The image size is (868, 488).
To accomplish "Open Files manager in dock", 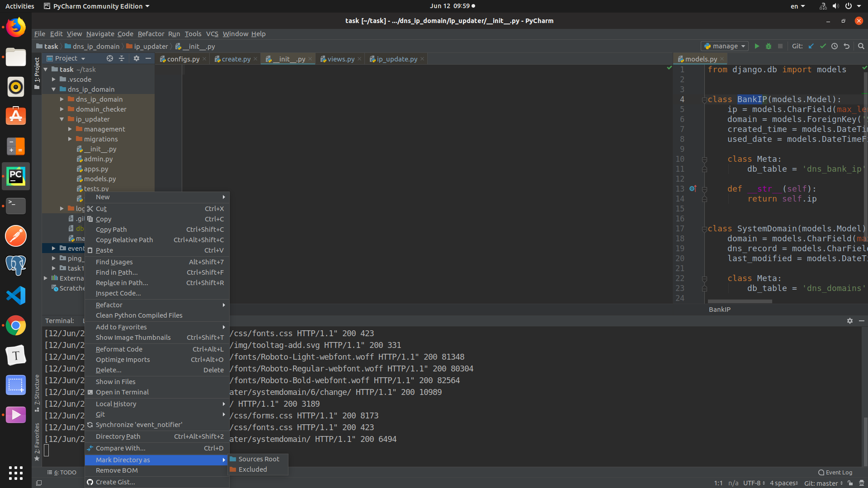I will click(x=16, y=57).
